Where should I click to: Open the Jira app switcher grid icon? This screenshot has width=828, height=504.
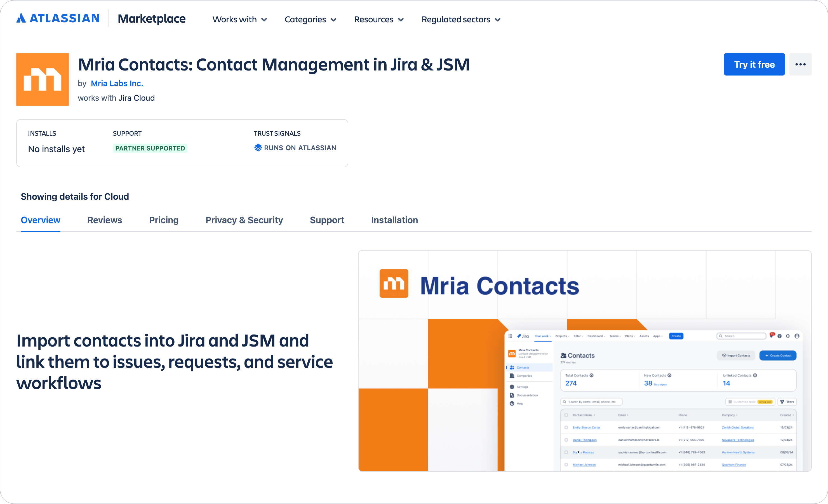(511, 336)
